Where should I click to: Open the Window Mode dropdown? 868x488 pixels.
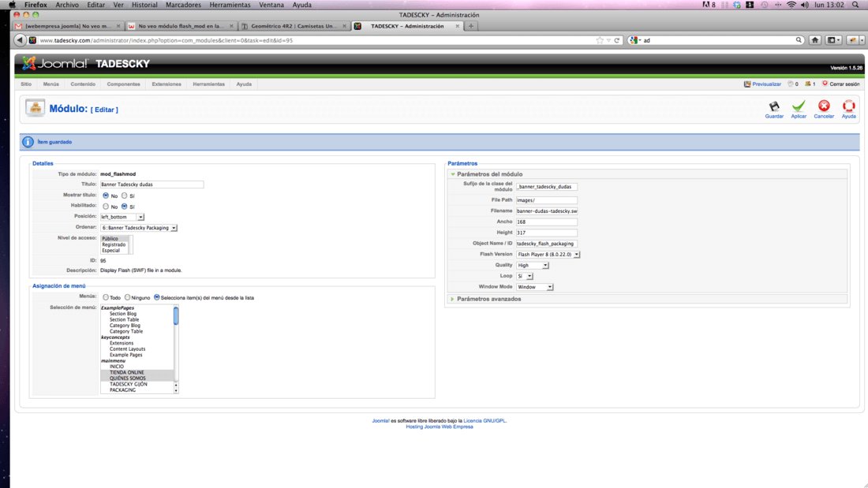[534, 287]
